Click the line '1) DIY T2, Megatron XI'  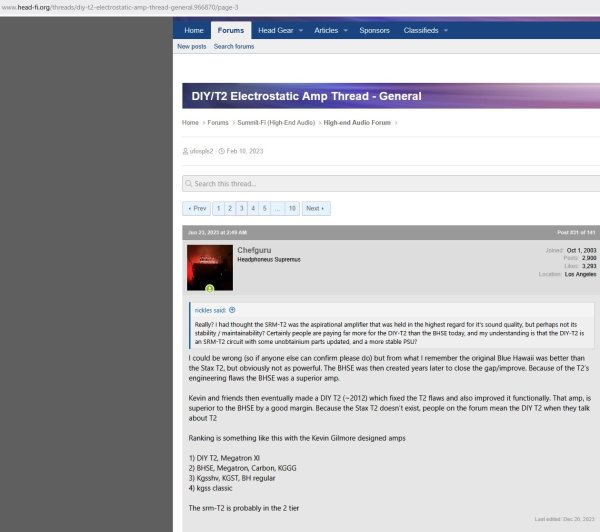pos(224,458)
